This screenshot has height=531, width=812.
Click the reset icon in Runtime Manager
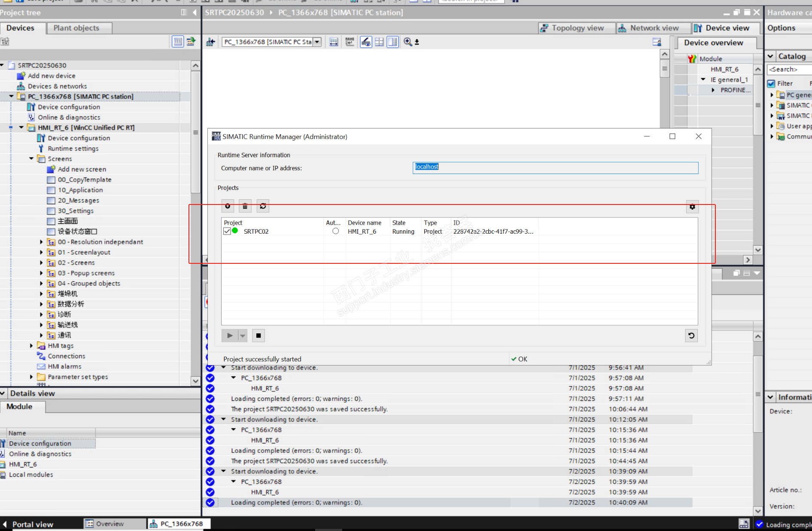coord(691,336)
